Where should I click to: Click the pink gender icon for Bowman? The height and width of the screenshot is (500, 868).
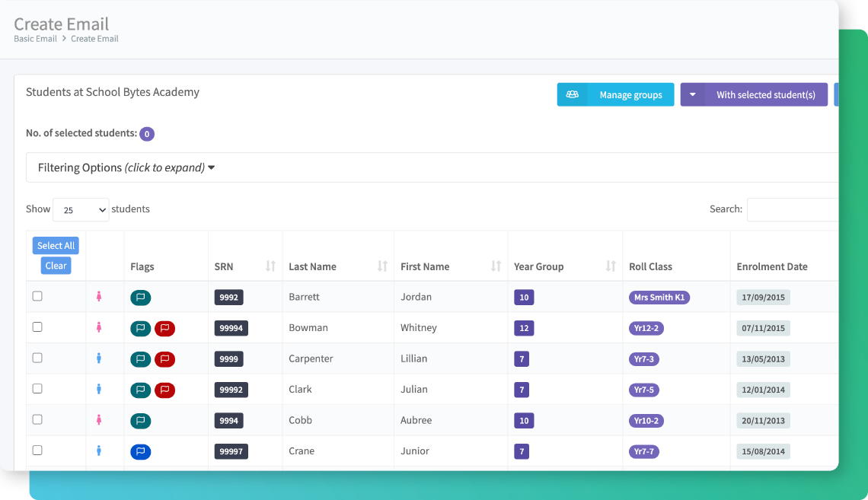point(99,327)
